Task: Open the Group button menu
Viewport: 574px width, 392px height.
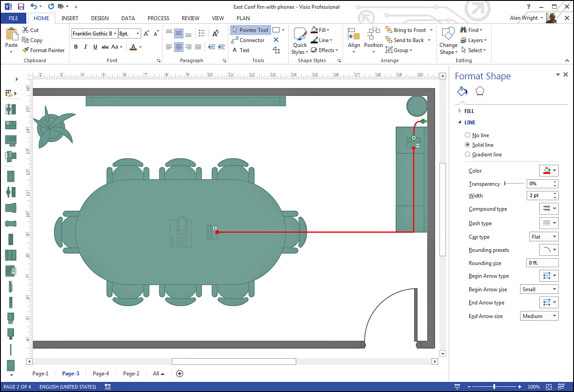Action: (x=399, y=50)
